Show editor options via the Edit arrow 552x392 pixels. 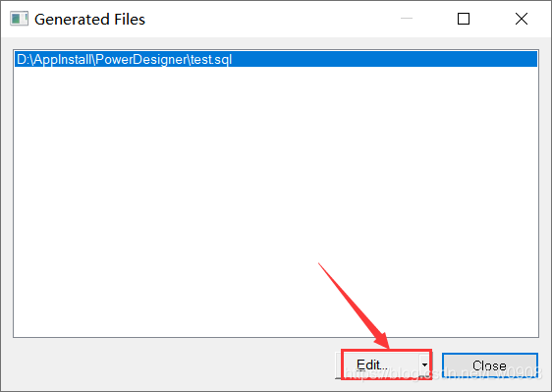tap(424, 364)
